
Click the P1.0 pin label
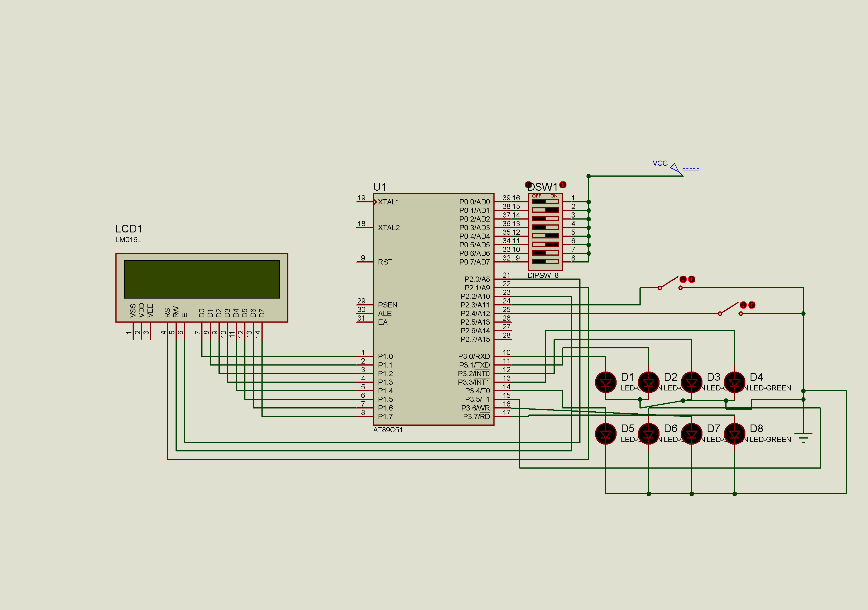385,356
